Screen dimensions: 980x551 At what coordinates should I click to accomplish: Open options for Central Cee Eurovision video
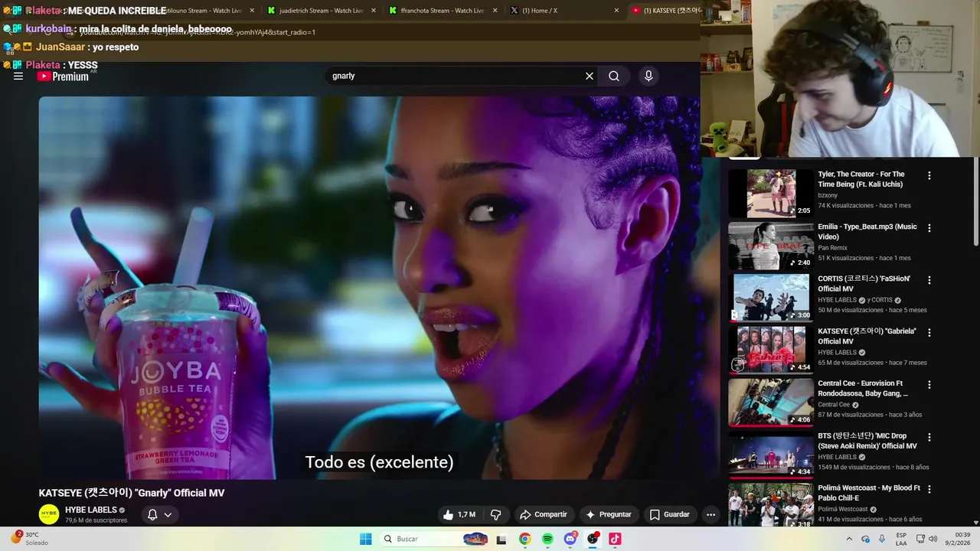(x=929, y=385)
